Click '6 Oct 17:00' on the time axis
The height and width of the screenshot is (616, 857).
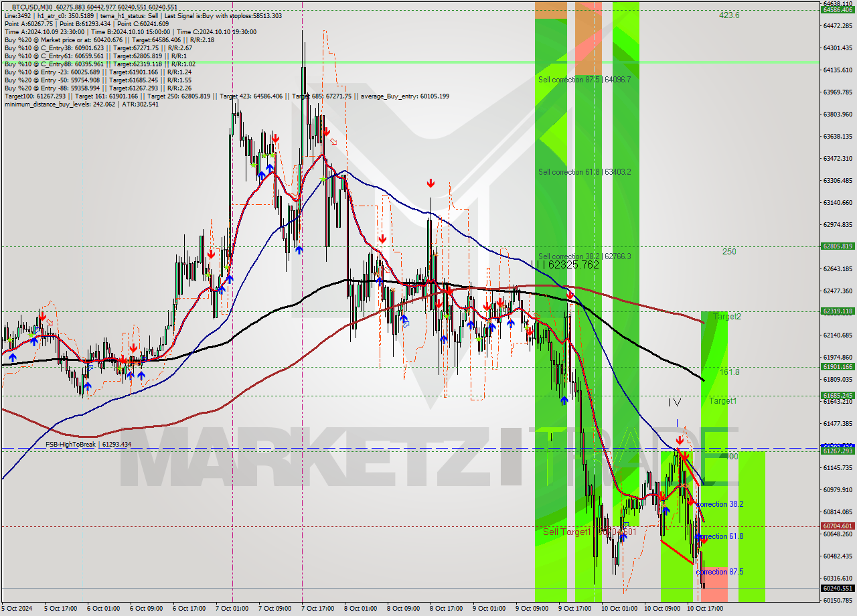tap(189, 609)
